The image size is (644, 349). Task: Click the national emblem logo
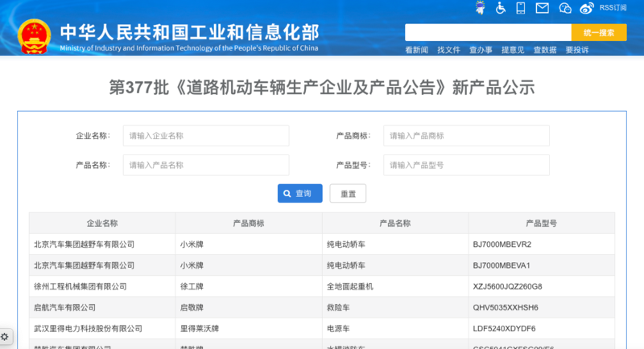tap(34, 36)
